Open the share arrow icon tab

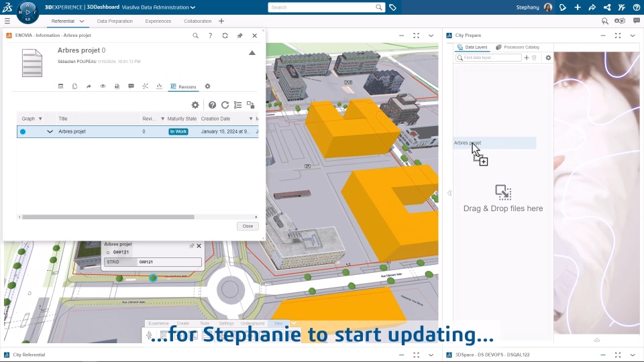tap(89, 86)
